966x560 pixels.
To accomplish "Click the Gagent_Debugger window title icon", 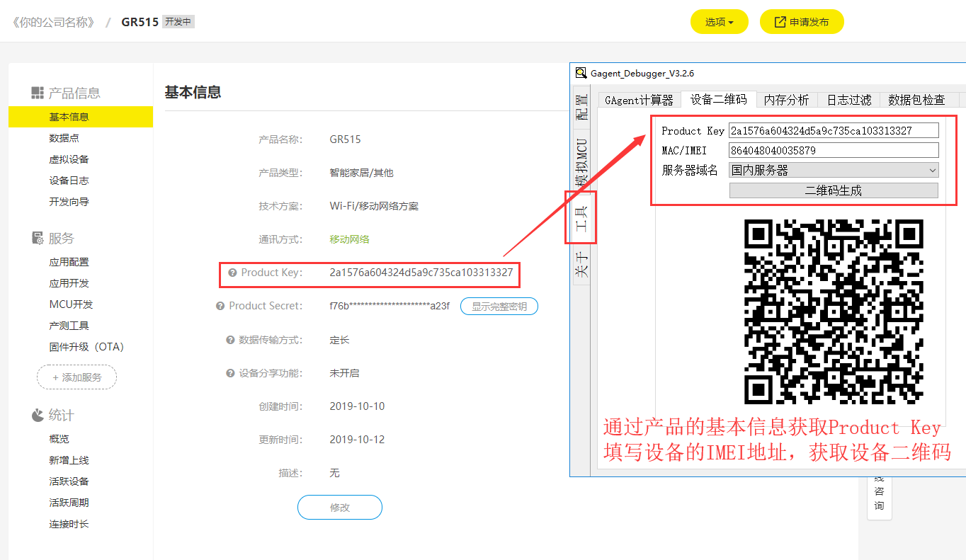I will pyautogui.click(x=581, y=73).
